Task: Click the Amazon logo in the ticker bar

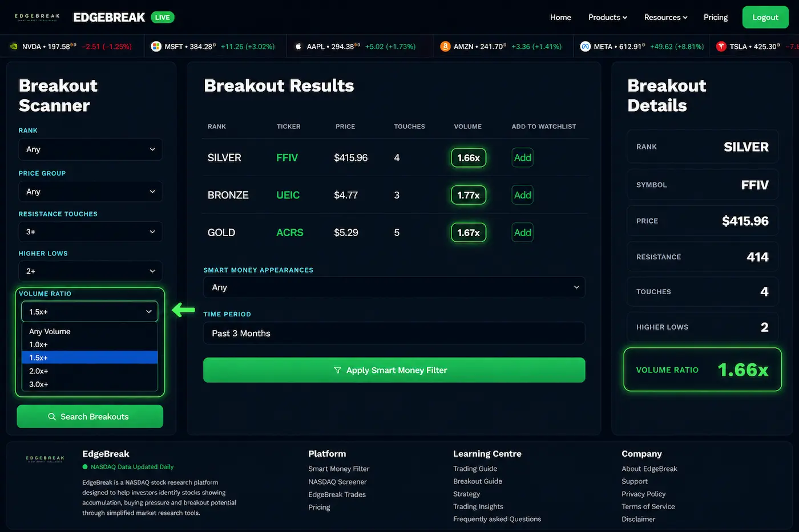Action: [445, 47]
